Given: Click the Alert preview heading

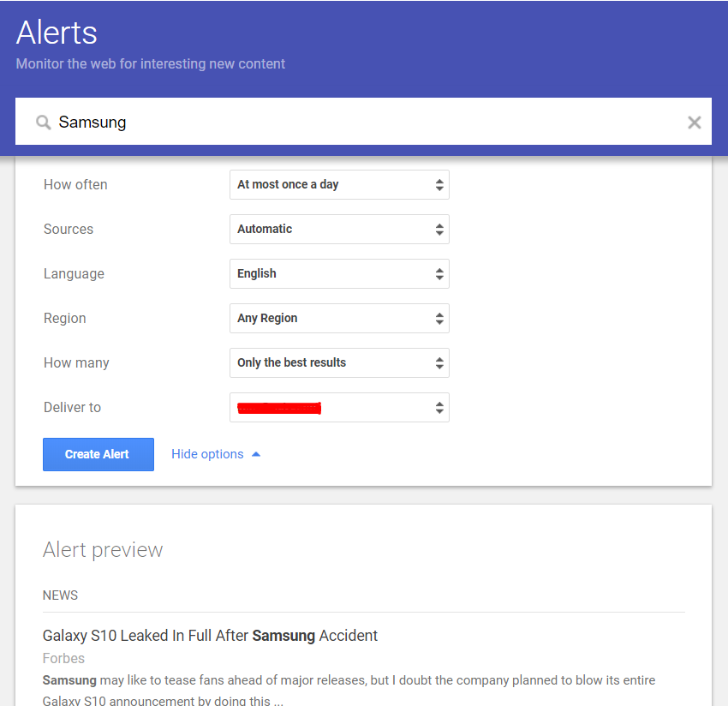Looking at the screenshot, I should (x=103, y=550).
